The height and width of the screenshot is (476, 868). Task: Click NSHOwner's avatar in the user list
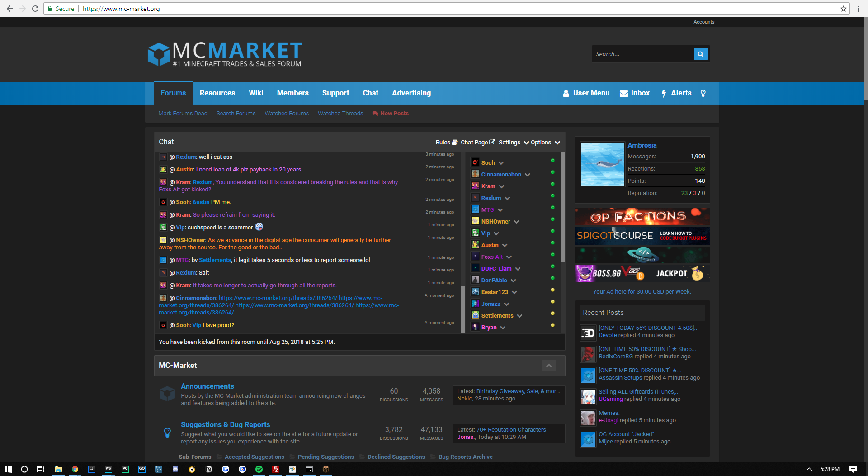coord(475,221)
